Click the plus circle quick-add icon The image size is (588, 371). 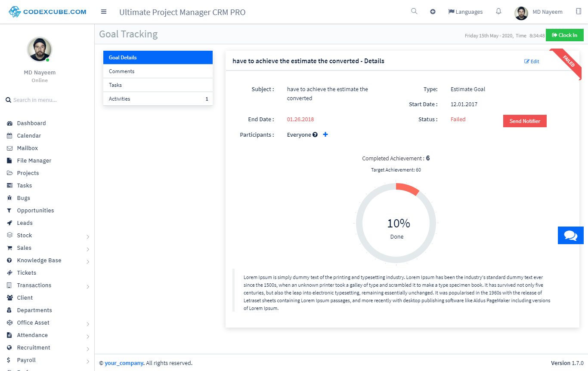433,12
